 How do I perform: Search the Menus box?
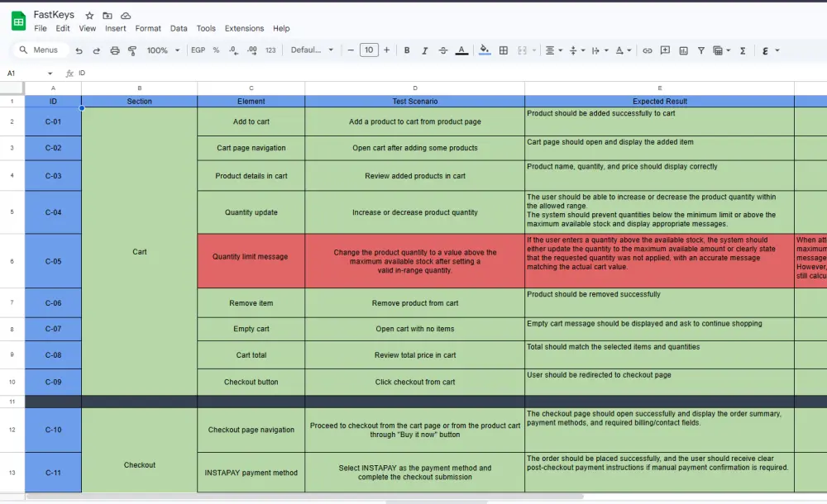click(x=40, y=50)
